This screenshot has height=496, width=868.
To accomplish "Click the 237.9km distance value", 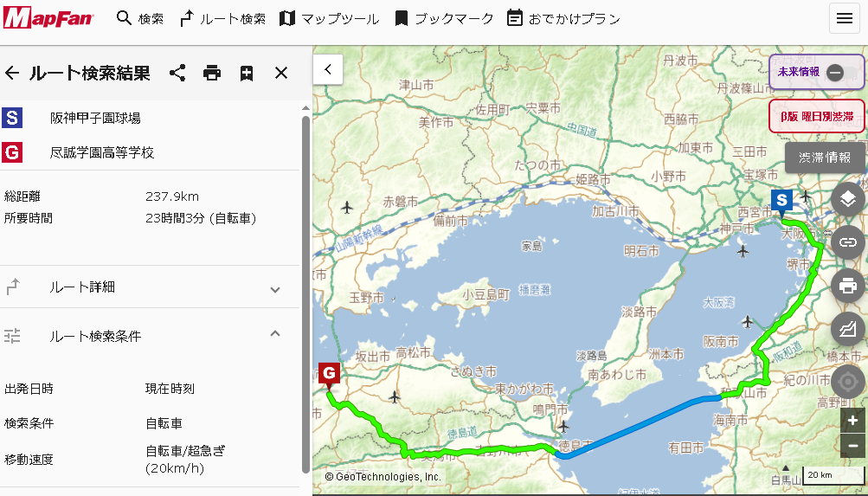I will [172, 196].
